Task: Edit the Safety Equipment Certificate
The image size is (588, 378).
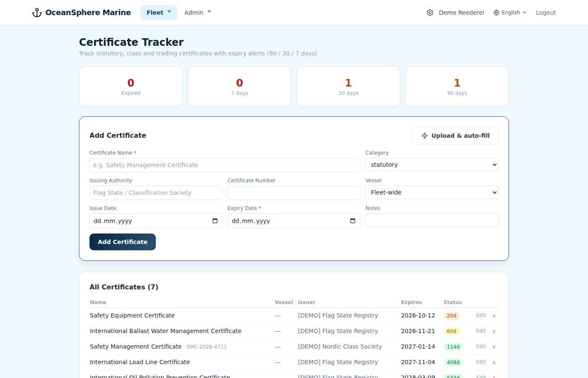Action: click(x=481, y=315)
